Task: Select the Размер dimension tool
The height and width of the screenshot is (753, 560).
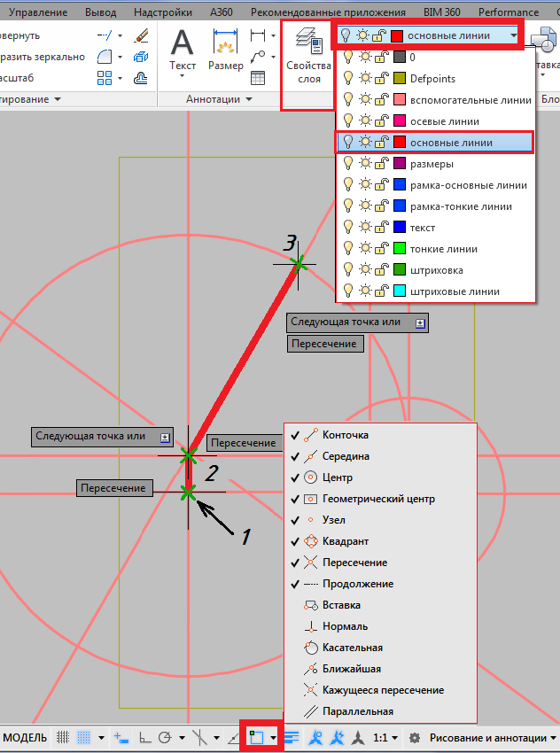Action: 225,50
